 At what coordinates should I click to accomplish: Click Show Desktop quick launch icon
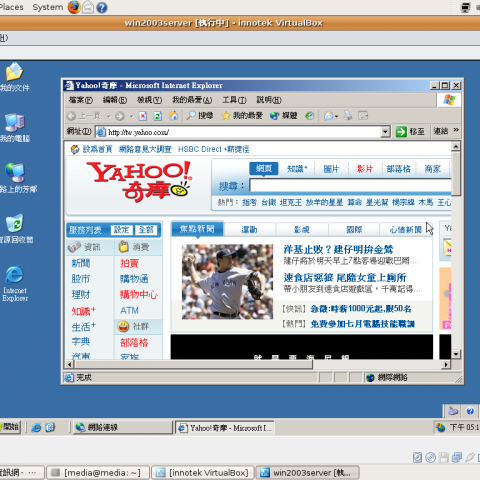coord(50,427)
